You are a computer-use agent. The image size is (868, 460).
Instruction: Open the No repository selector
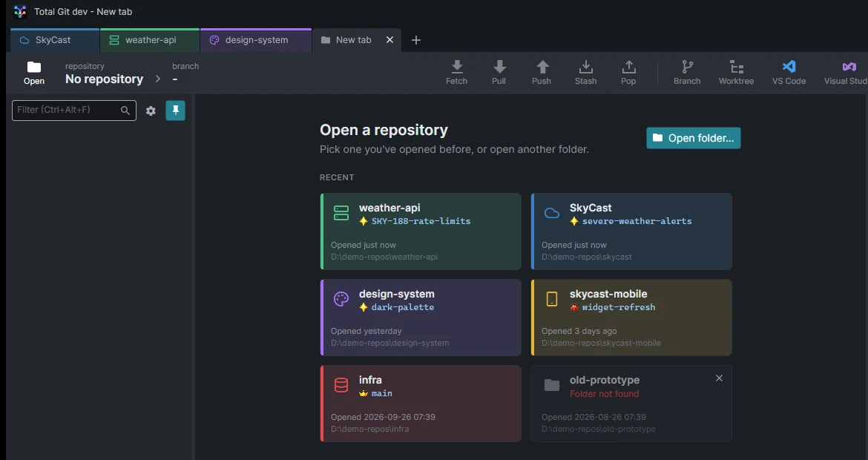pos(104,73)
